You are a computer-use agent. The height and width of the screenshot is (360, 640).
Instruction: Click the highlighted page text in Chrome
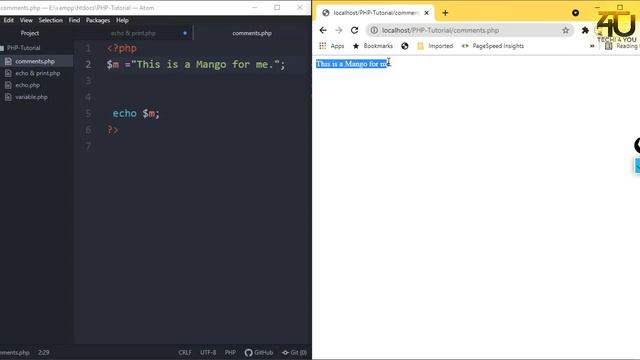[352, 64]
